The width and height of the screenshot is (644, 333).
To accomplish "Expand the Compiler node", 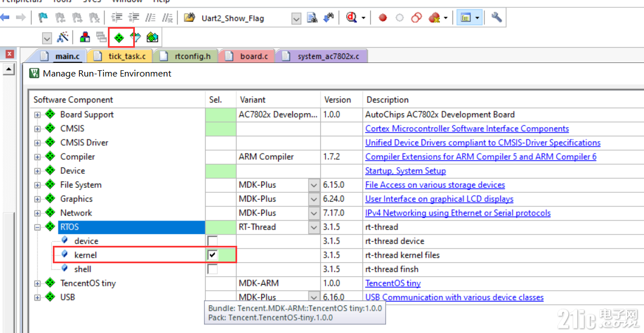I will pyautogui.click(x=38, y=157).
